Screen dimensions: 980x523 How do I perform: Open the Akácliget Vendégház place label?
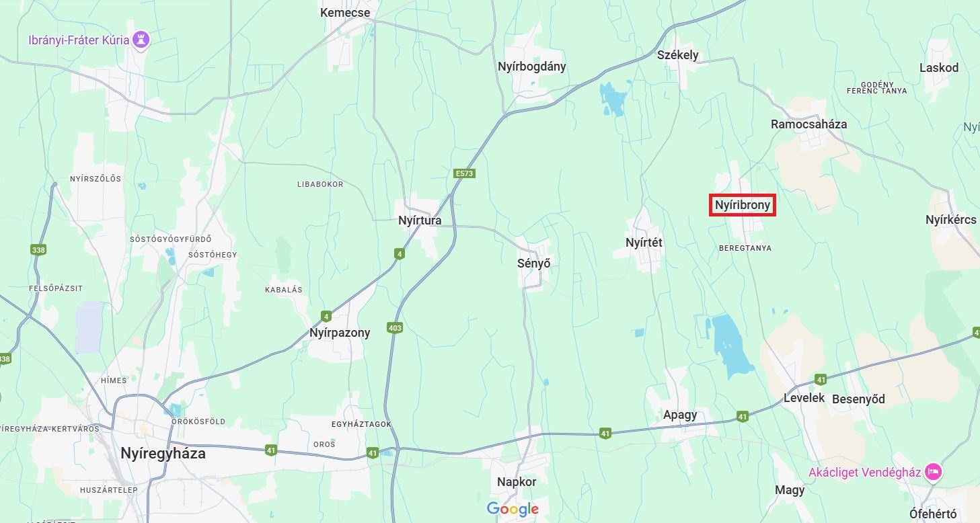point(864,472)
